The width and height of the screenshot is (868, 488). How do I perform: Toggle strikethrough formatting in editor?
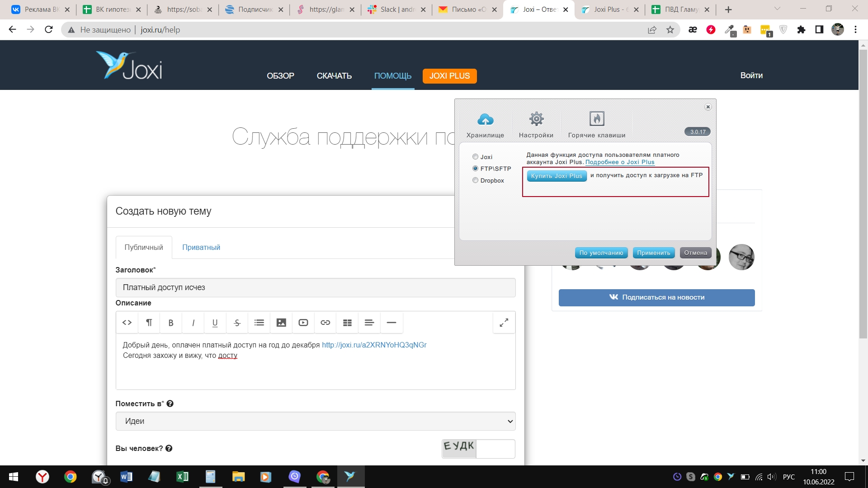pyautogui.click(x=237, y=323)
